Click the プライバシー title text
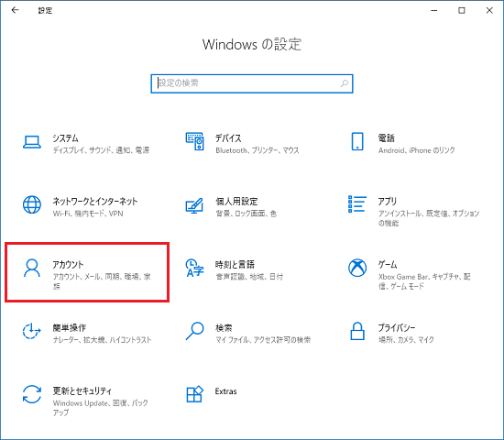 pyautogui.click(x=397, y=328)
